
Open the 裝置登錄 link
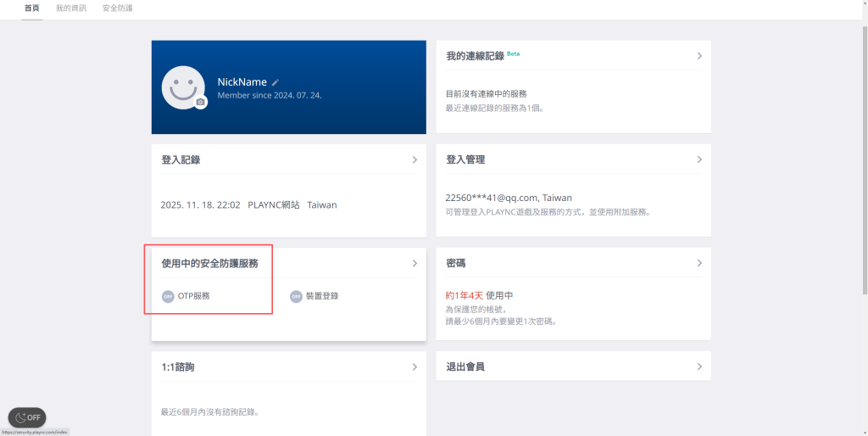tap(322, 296)
